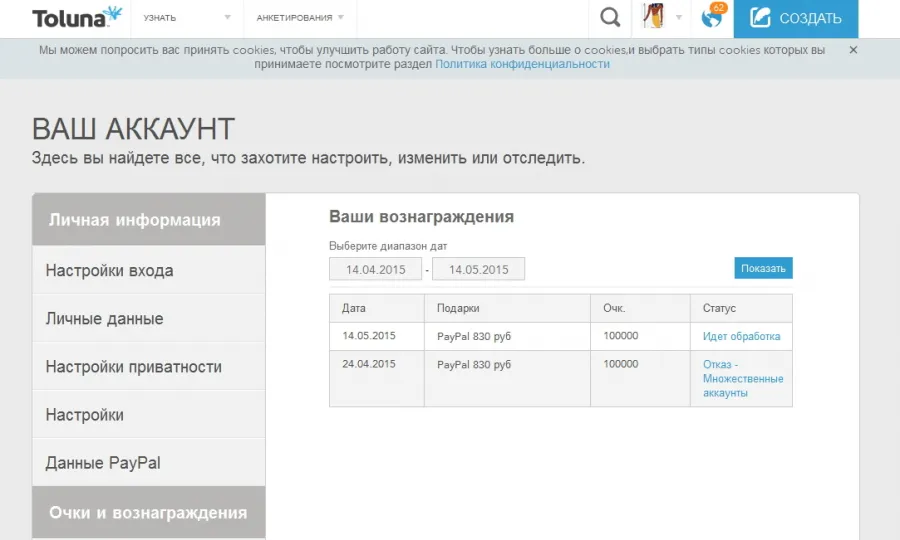Click the end date field 14.05.2015
The width and height of the screenshot is (900, 540).
tap(478, 269)
